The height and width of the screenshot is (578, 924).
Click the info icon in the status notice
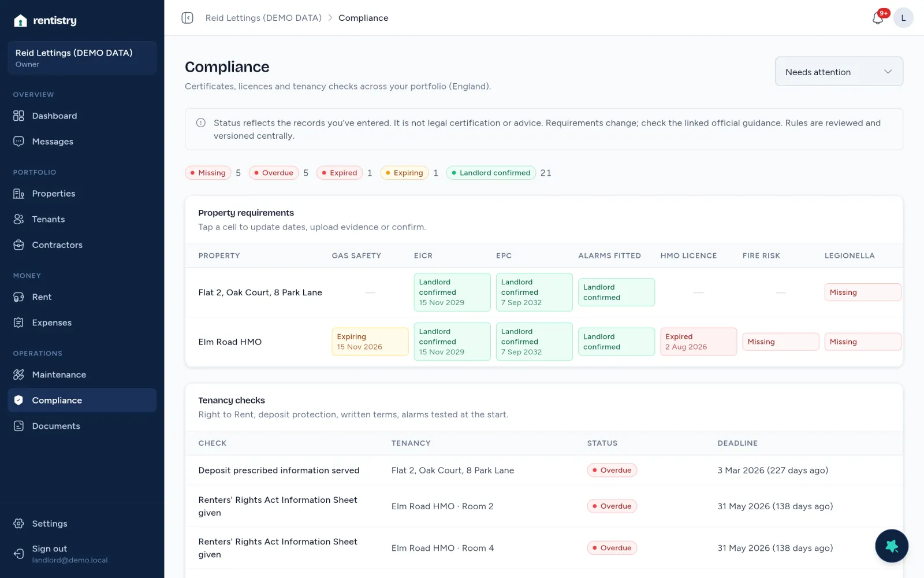(x=201, y=123)
